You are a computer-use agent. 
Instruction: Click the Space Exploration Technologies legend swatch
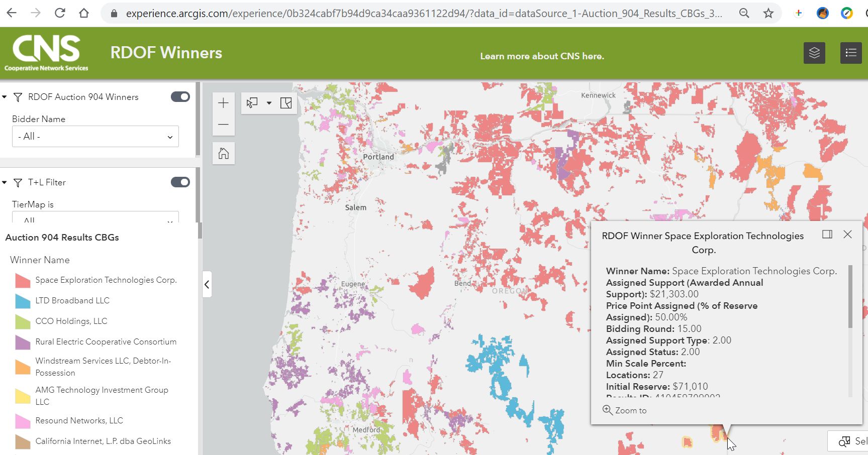pyautogui.click(x=23, y=280)
